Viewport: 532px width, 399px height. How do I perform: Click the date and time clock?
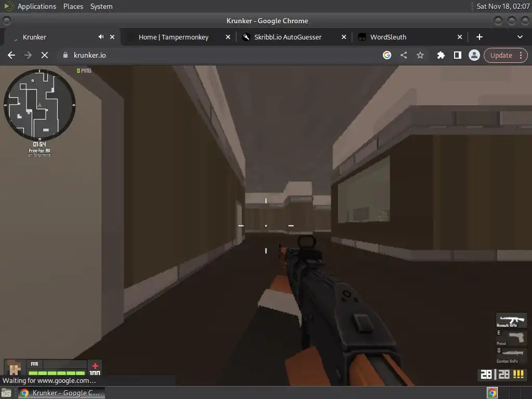click(503, 6)
